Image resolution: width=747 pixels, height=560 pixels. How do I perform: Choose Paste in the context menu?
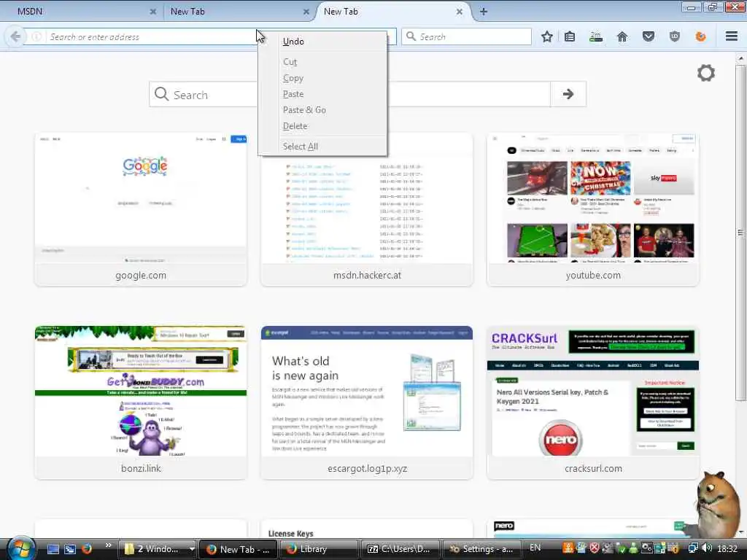(x=322, y=94)
